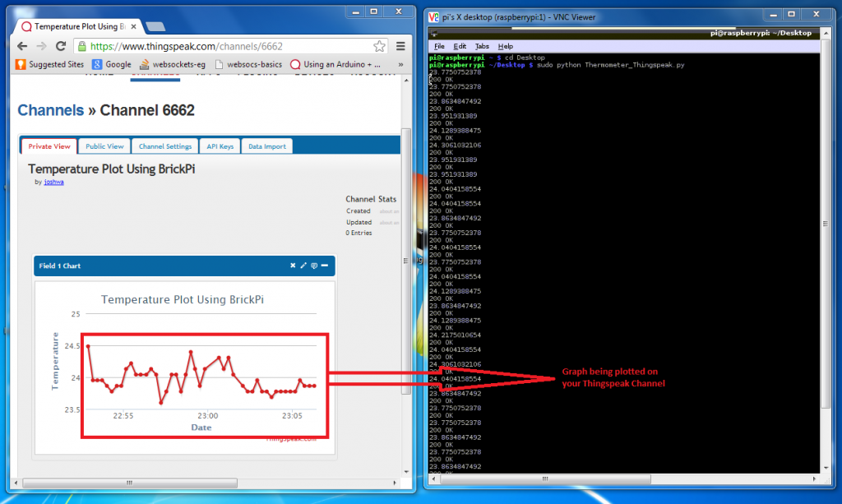The width and height of the screenshot is (842, 504).
Task: Click the Chrome page vertical scrollbar thumb
Action: [406, 261]
